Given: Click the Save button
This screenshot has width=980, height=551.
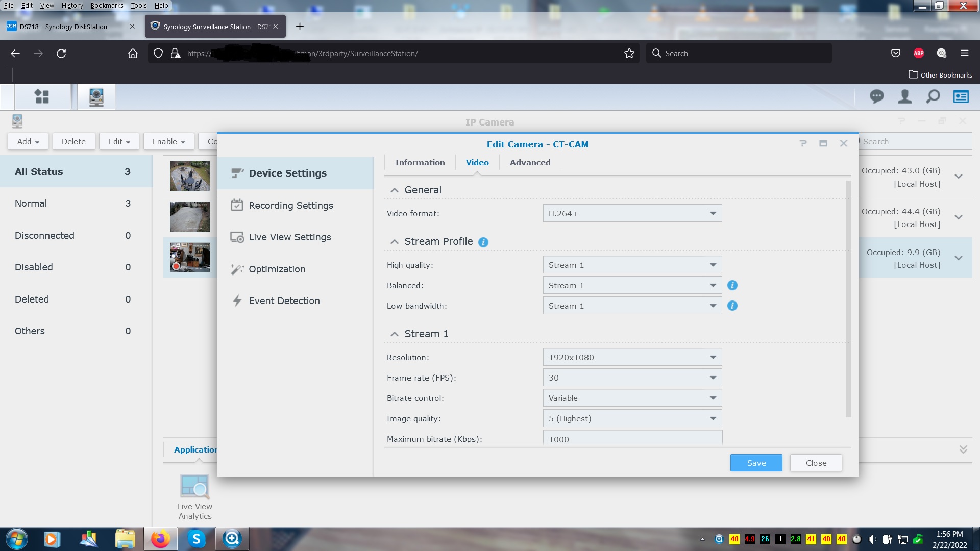Looking at the screenshot, I should (756, 463).
